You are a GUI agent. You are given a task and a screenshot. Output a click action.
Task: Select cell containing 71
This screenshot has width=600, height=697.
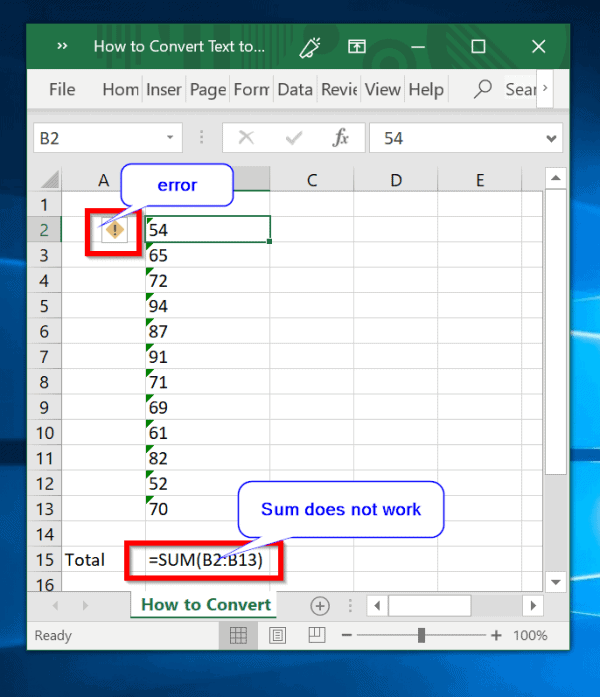click(x=208, y=382)
